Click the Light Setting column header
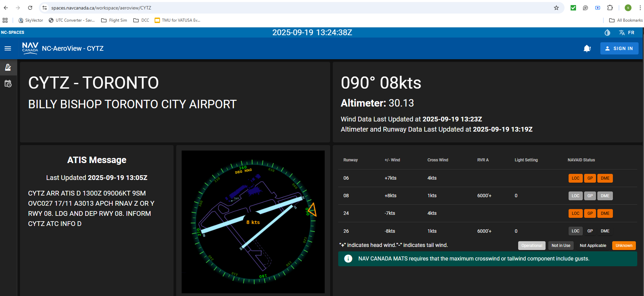Image resolution: width=644 pixels, height=296 pixels. pos(526,160)
